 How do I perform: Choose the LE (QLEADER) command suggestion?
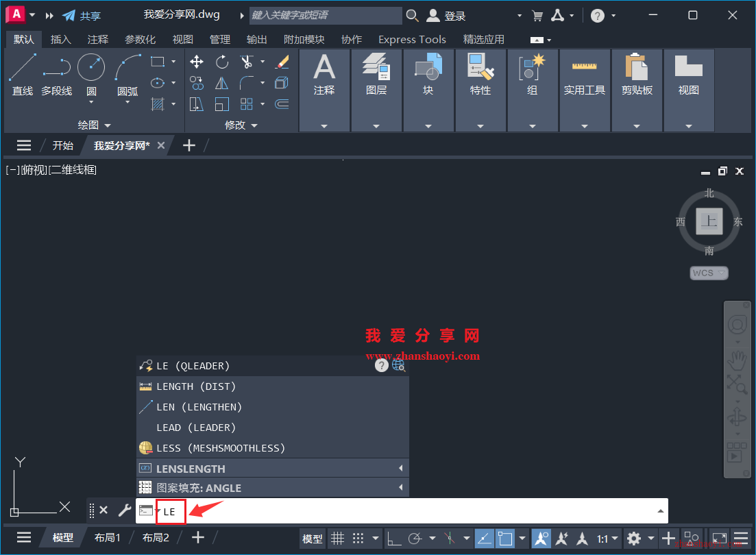click(272, 366)
